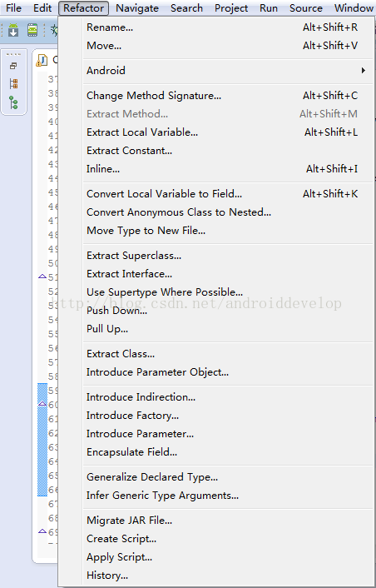Screen dimensions: 376x588
Task: Select Migrate JAR File...
Action: pos(222,521)
